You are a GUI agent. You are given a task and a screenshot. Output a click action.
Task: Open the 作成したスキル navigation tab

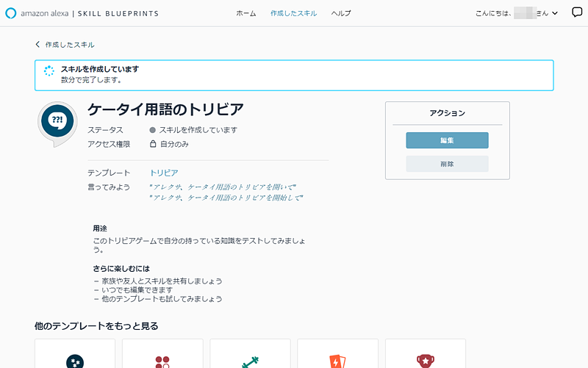293,13
